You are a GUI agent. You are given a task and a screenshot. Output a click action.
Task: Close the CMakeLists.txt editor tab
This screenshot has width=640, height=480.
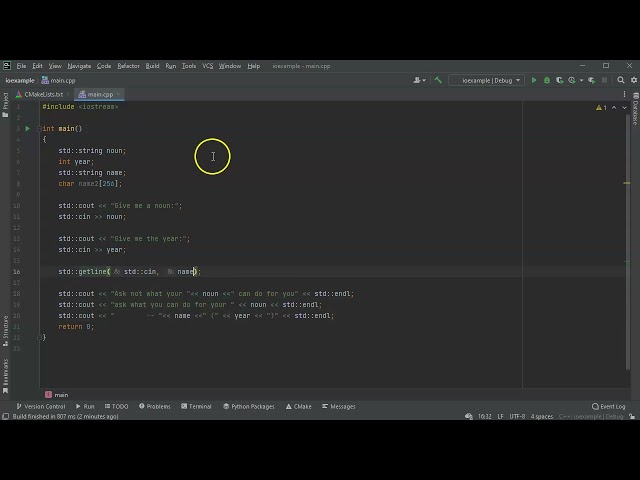coord(69,94)
